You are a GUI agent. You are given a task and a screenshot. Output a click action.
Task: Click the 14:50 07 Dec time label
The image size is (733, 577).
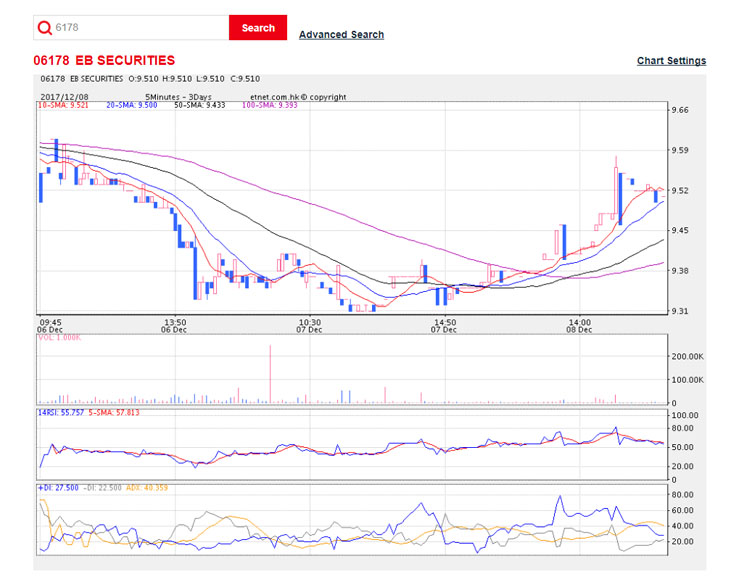pyautogui.click(x=444, y=326)
